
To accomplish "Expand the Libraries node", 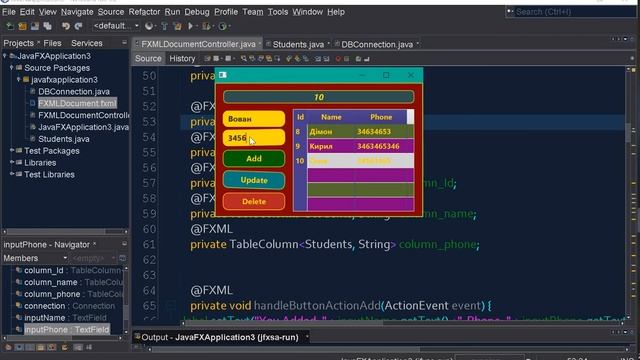I will [12, 162].
